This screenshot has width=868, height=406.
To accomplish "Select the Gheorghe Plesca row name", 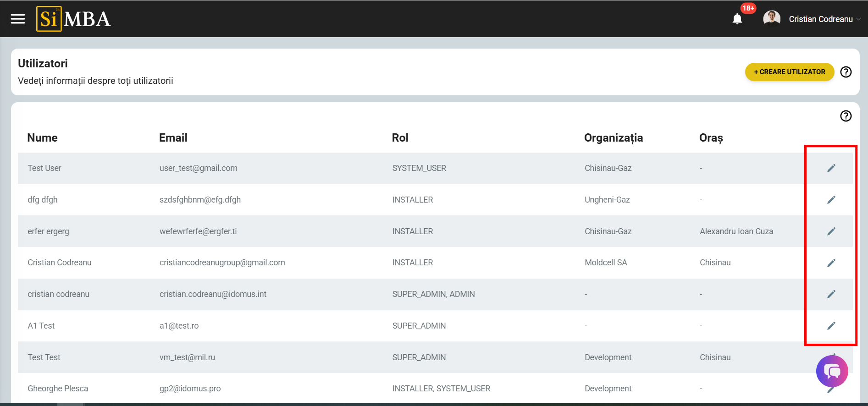I will pyautogui.click(x=58, y=389).
